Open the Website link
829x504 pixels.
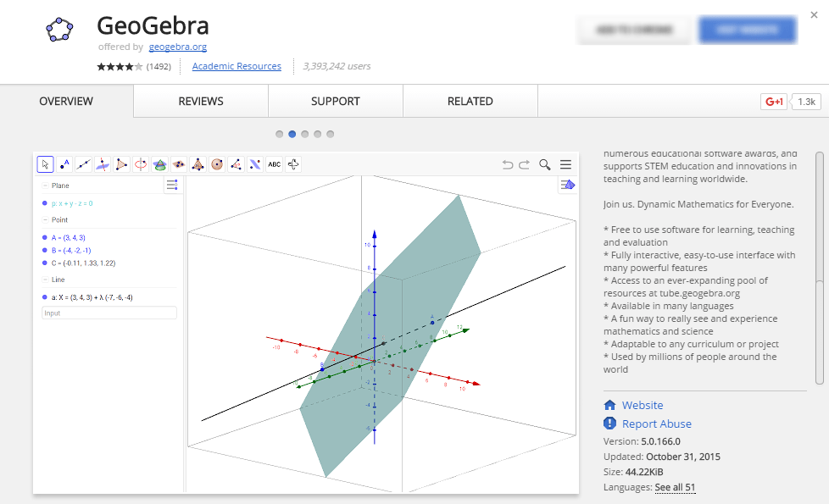(643, 405)
